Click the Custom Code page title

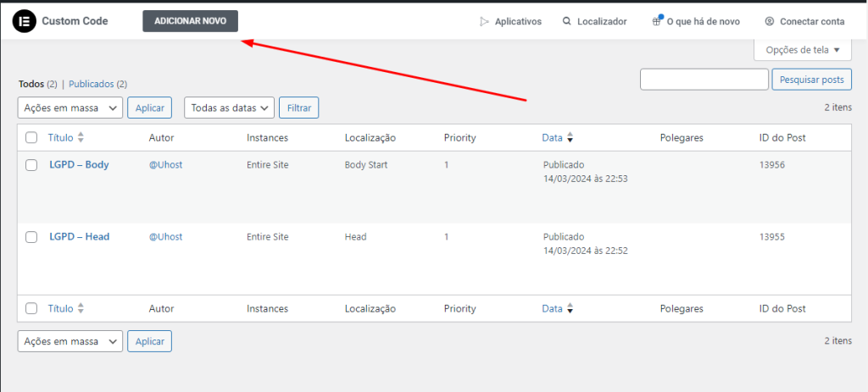click(75, 21)
